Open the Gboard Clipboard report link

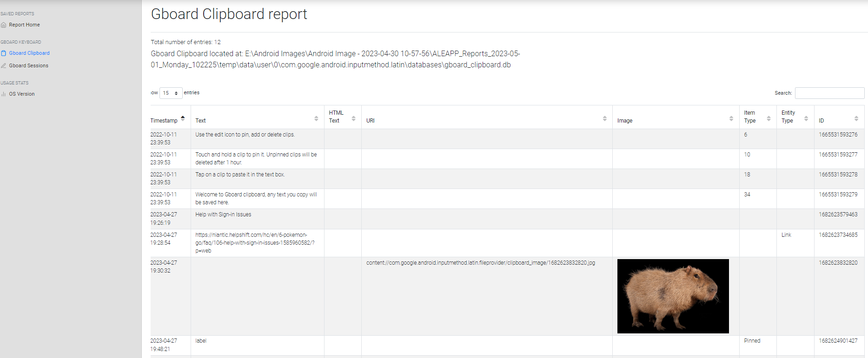[x=29, y=53]
